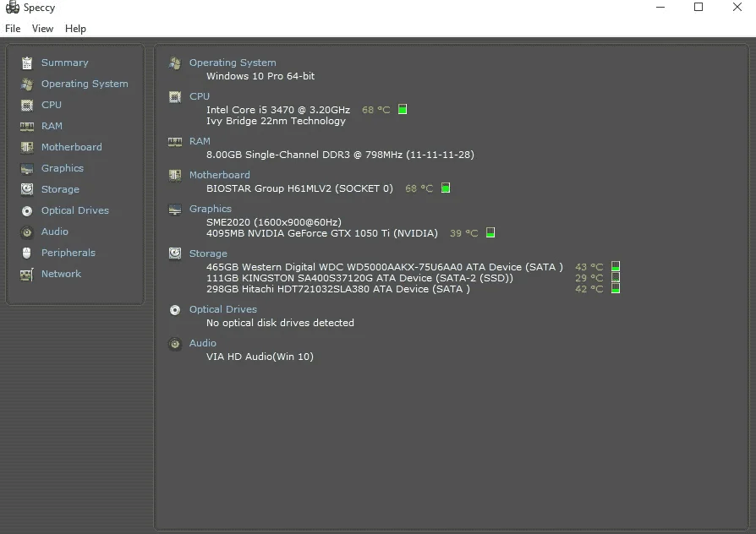The height and width of the screenshot is (534, 756).
Task: Open the Network sidebar section
Action: click(x=61, y=274)
